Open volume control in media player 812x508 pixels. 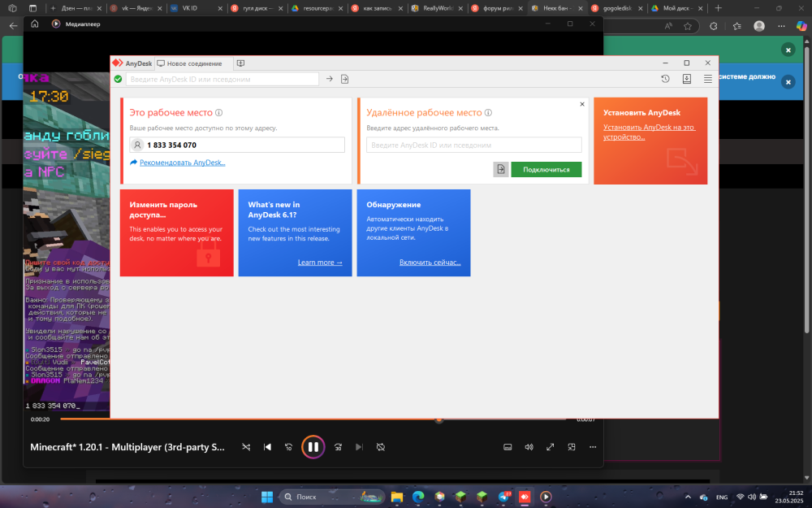tap(529, 447)
